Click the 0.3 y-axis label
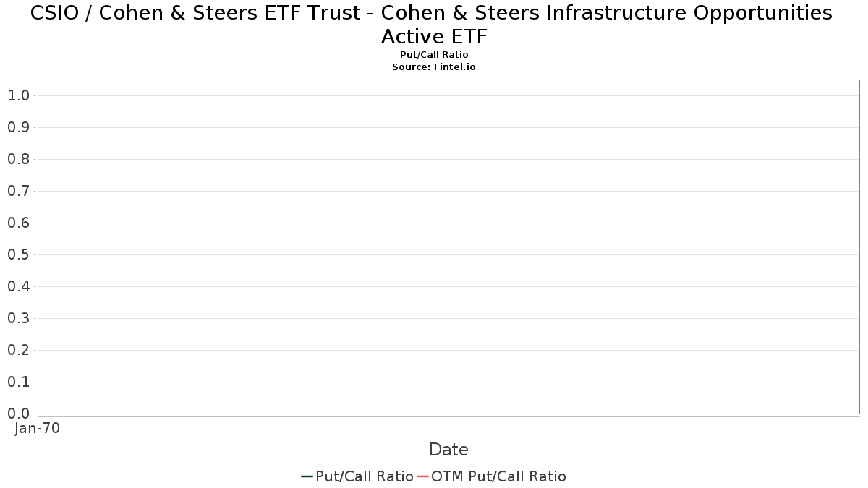868x488 pixels. pyautogui.click(x=18, y=318)
